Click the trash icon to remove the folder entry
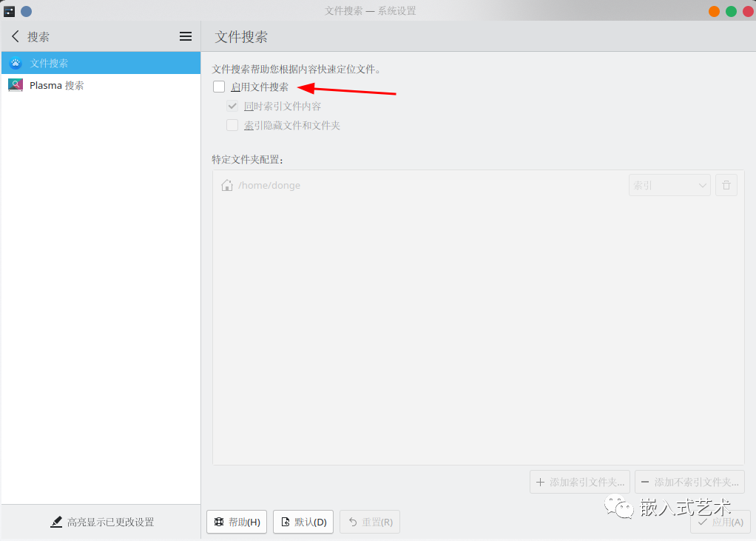This screenshot has height=541, width=756. click(x=726, y=185)
